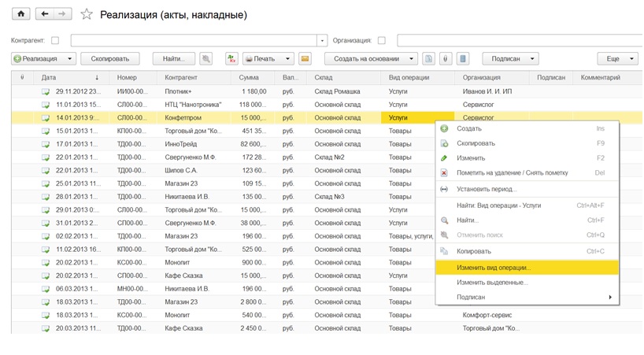Open the Контрагент field dropdown arrow

coord(322,40)
